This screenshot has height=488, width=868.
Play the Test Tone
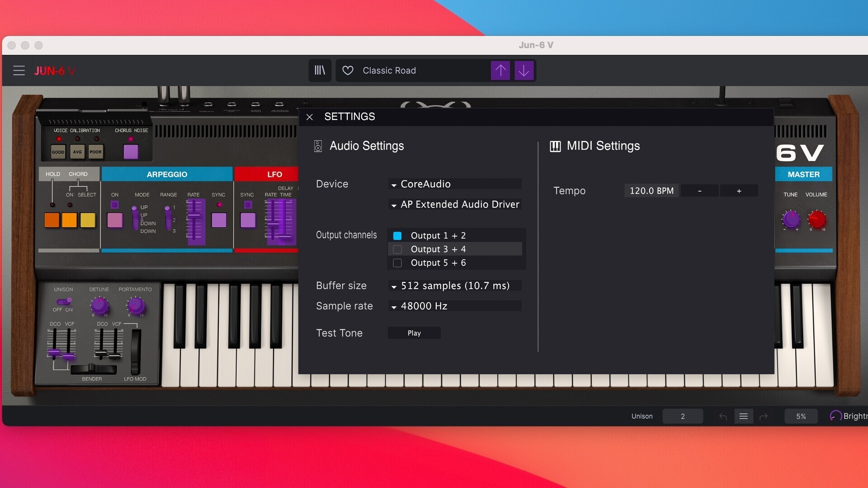tap(414, 333)
